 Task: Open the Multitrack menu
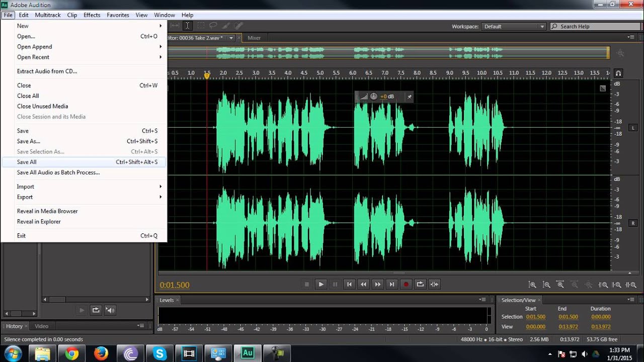coord(48,15)
